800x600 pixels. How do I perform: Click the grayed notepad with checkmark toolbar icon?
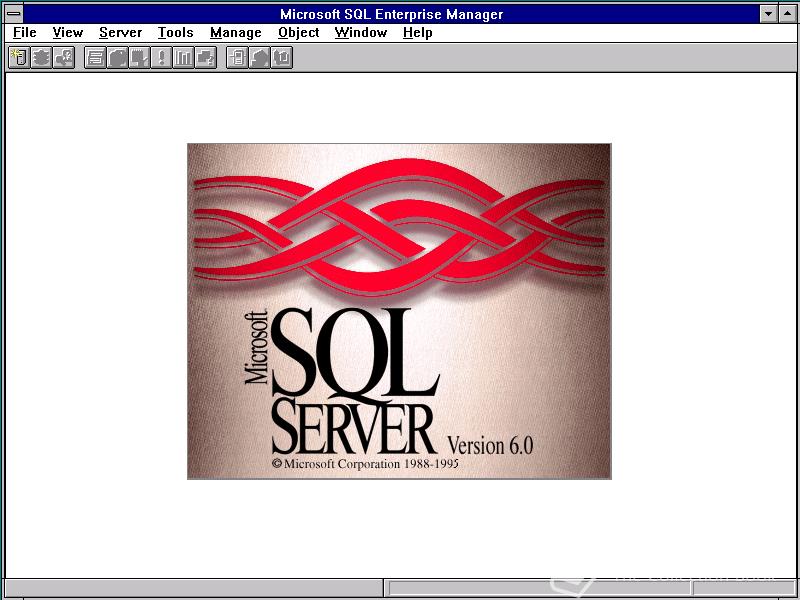click(x=139, y=58)
